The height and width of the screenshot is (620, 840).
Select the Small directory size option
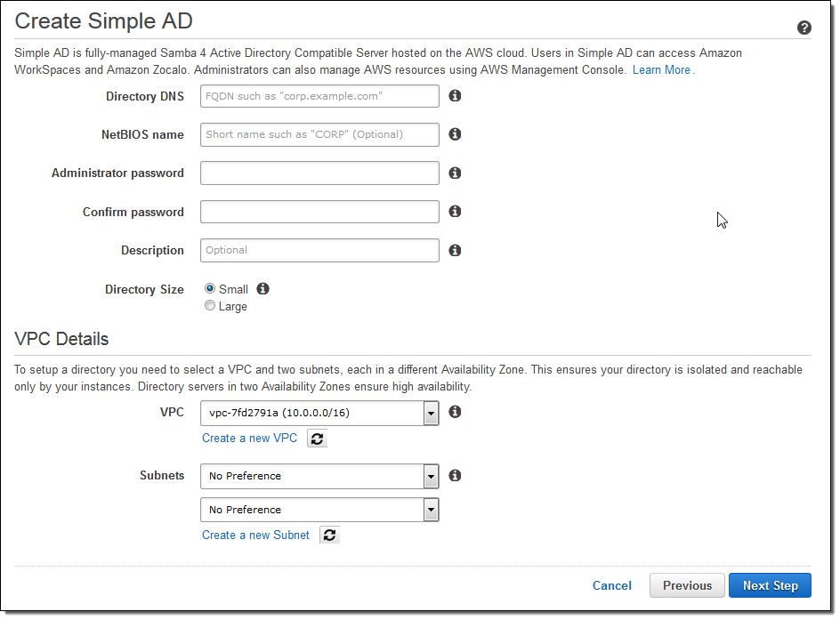pyautogui.click(x=210, y=289)
